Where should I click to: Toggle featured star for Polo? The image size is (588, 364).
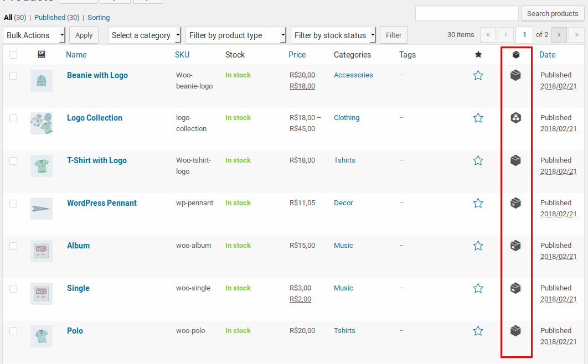point(478,331)
